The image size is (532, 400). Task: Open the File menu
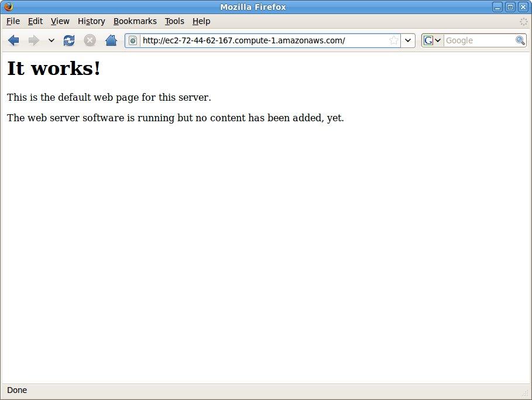coord(13,22)
